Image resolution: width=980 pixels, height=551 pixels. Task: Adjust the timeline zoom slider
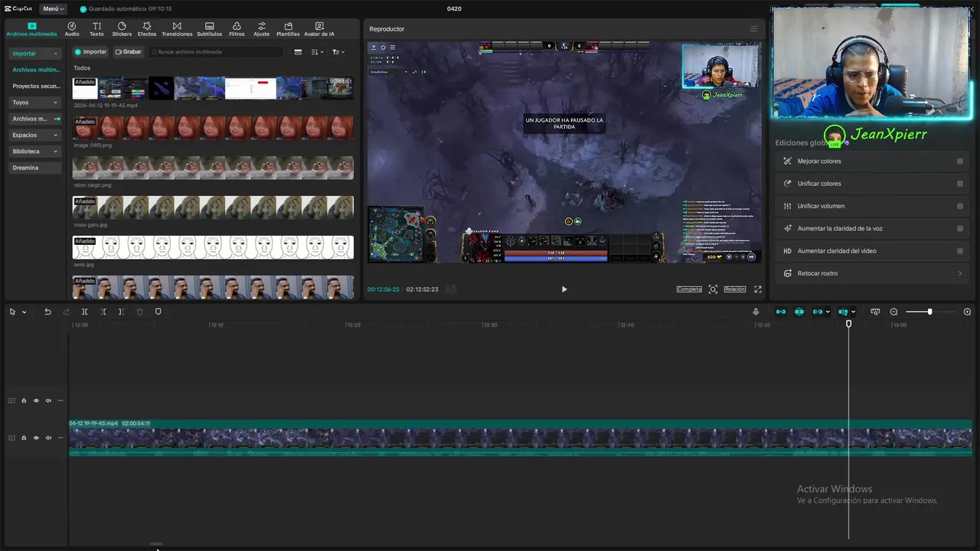click(930, 311)
